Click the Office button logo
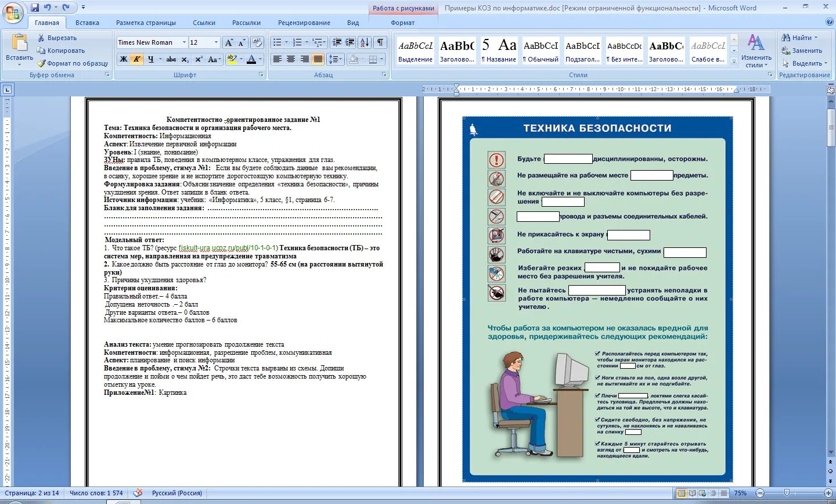 point(13,12)
